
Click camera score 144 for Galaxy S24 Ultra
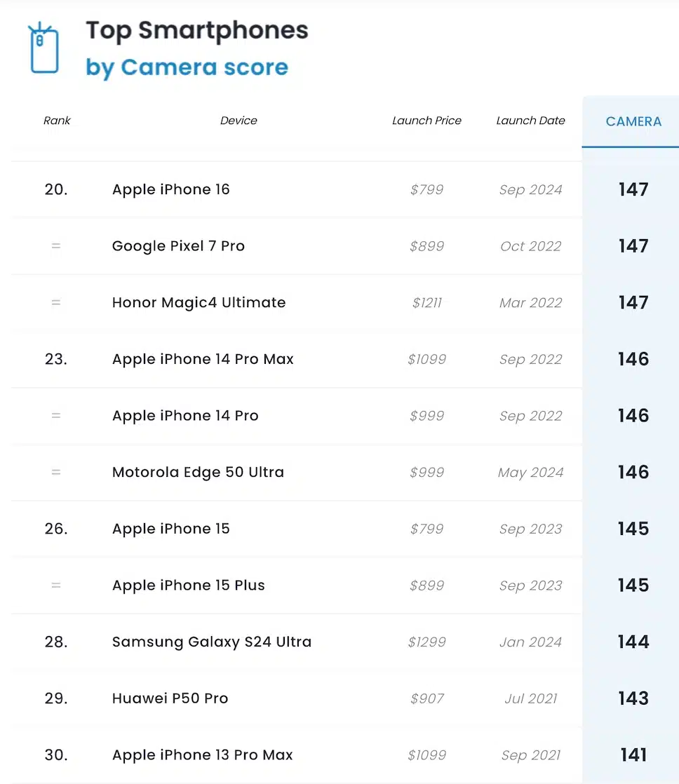click(633, 642)
